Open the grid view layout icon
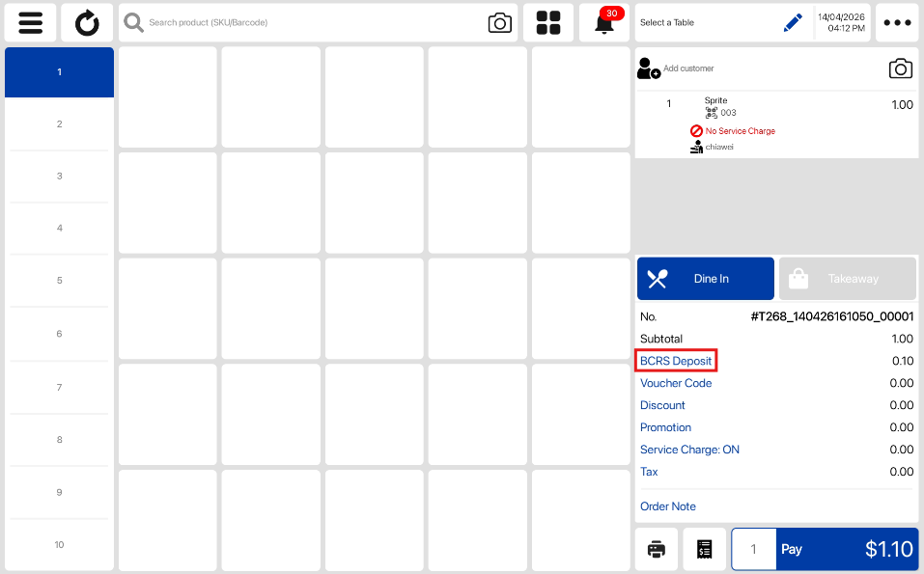Screen dimensions: 924x574 tap(548, 23)
